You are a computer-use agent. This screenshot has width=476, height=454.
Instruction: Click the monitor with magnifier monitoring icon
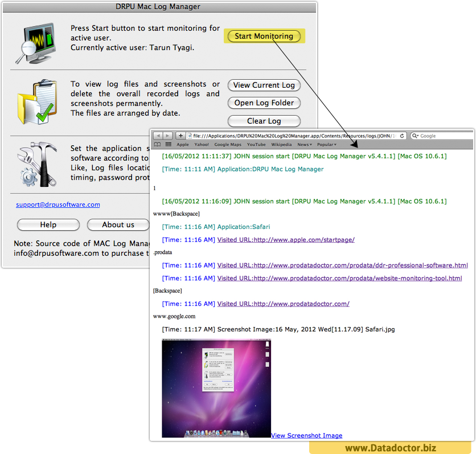(36, 43)
